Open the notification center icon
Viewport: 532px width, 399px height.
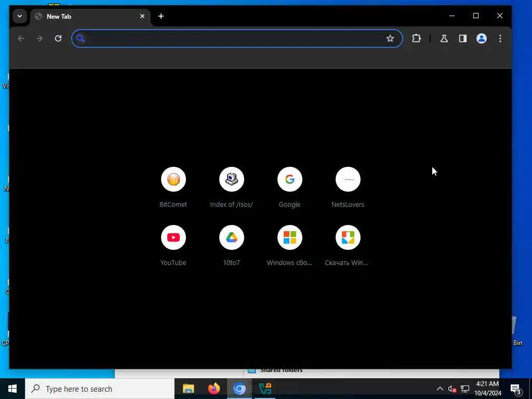pos(515,389)
